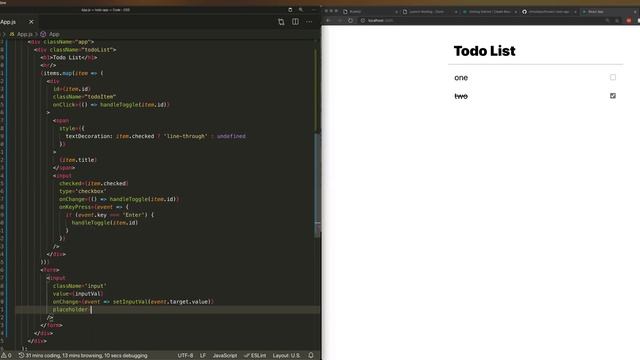The width and height of the screenshot is (640, 360).
Task: Change the UTF-8 file encoding
Action: (x=185, y=356)
